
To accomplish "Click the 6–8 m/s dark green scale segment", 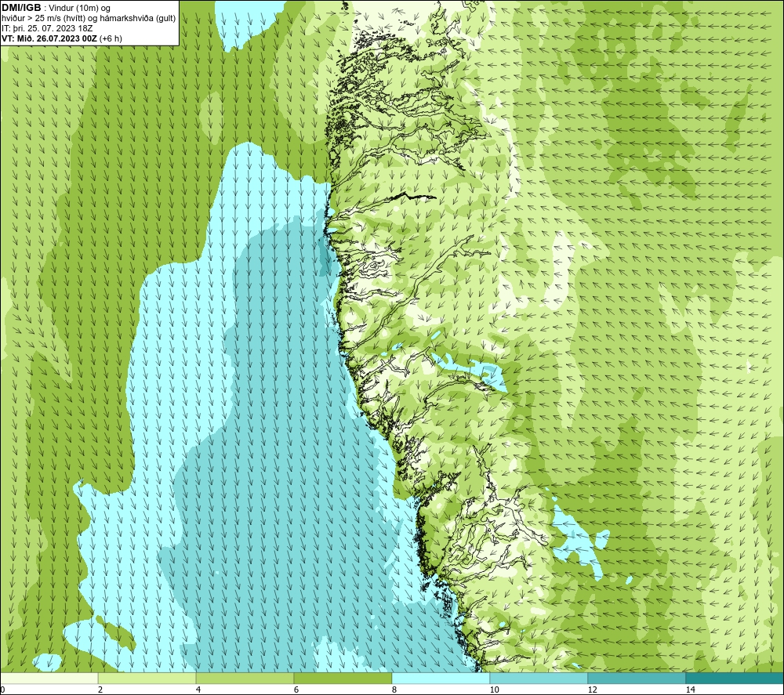I will point(343,678).
